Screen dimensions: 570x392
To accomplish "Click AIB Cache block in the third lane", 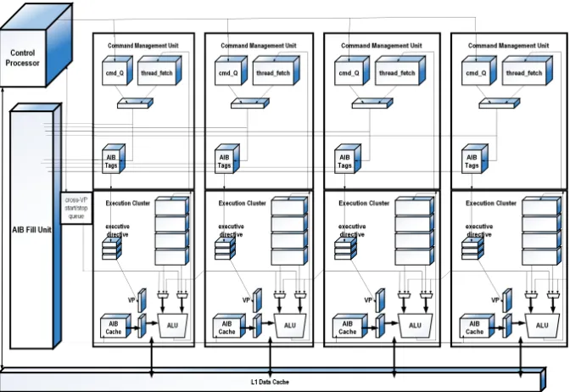I will click(350, 326).
